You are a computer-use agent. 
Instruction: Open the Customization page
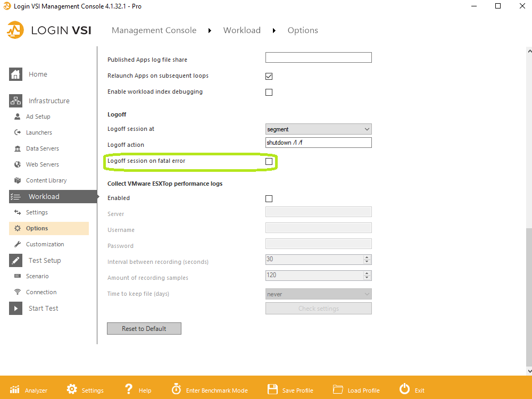coord(45,244)
